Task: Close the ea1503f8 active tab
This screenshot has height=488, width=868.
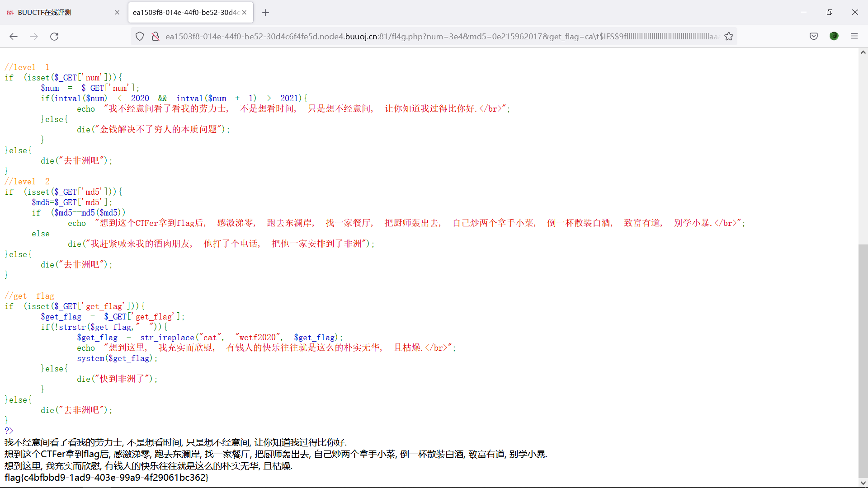Action: click(x=244, y=13)
